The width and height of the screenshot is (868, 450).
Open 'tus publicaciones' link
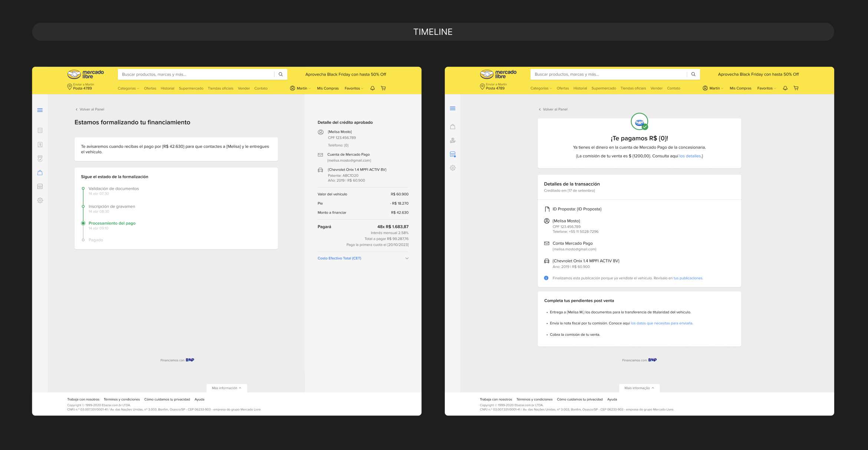click(x=688, y=278)
